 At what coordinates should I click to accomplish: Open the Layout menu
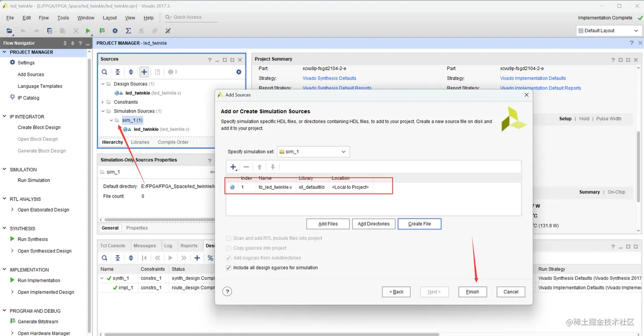[110, 18]
